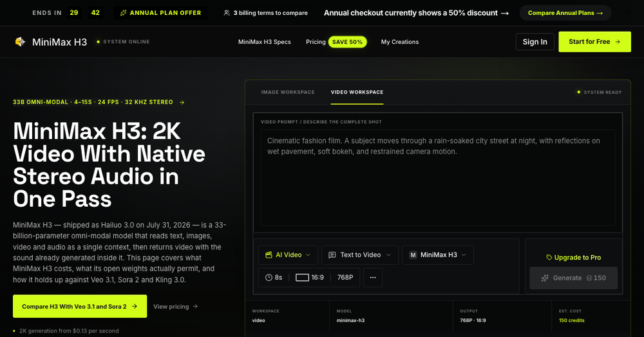Click the Generate button
This screenshot has width=644, height=337.
pos(573,278)
